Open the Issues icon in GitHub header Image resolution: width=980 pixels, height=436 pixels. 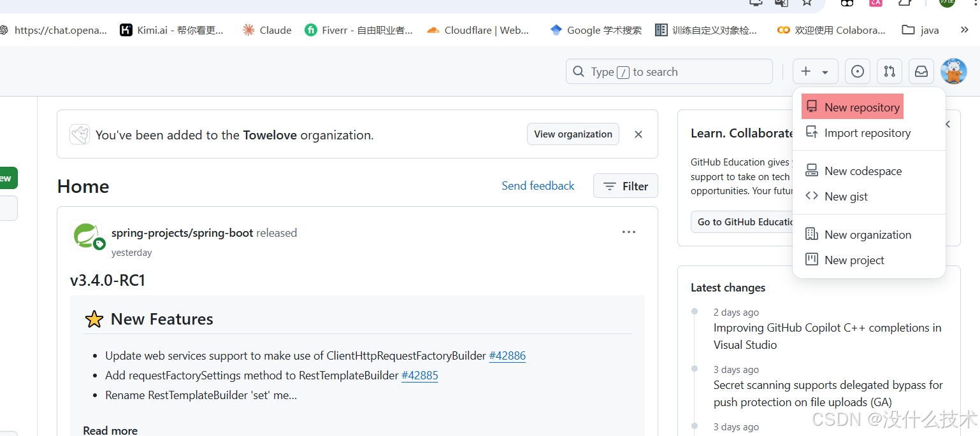858,72
